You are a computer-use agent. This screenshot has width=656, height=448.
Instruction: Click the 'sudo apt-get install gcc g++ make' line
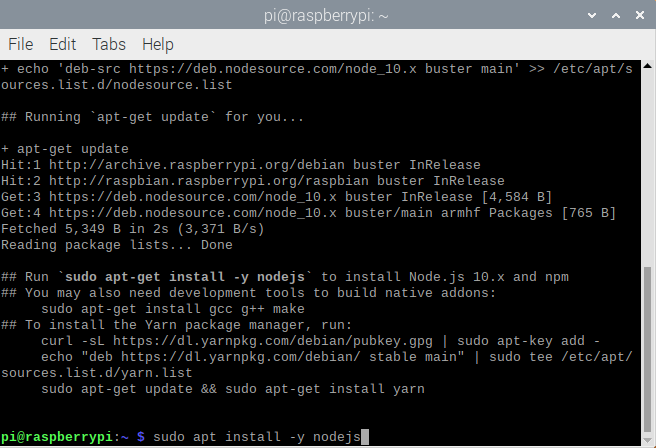pyautogui.click(x=173, y=309)
